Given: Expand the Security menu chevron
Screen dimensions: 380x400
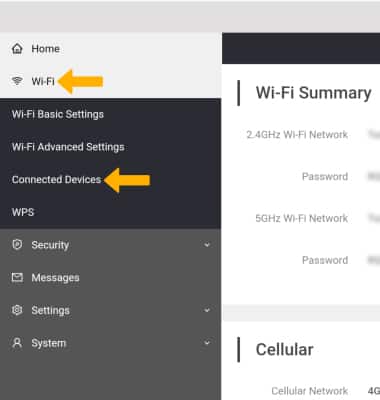Looking at the screenshot, I should 207,245.
